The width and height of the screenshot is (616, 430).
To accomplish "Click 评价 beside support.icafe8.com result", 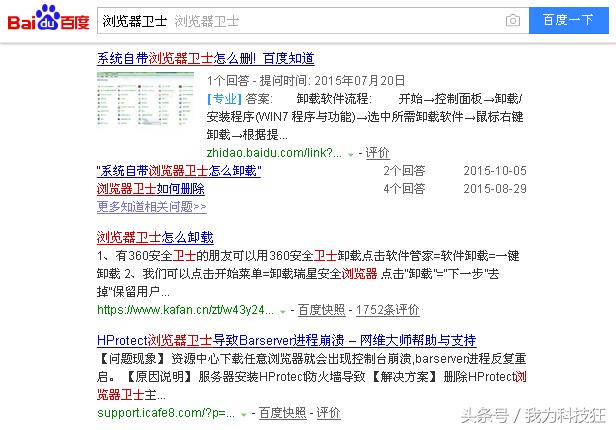I will point(328,413).
